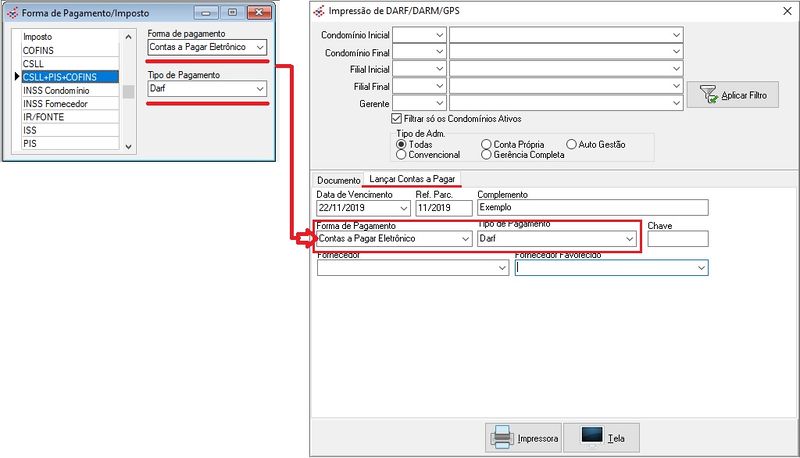
Task: Toggle Filtrar só os Condomínios Ativos checkbox
Action: pos(397,118)
